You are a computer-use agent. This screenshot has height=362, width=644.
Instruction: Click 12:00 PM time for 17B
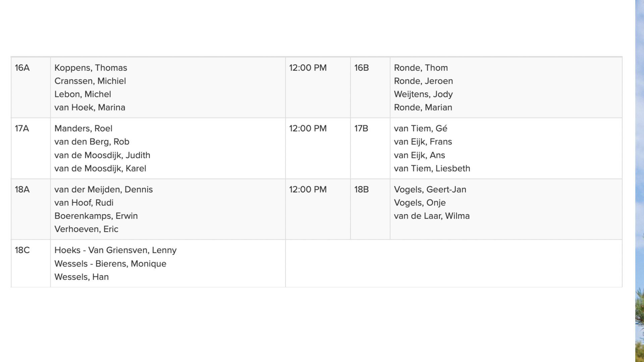[x=308, y=128]
